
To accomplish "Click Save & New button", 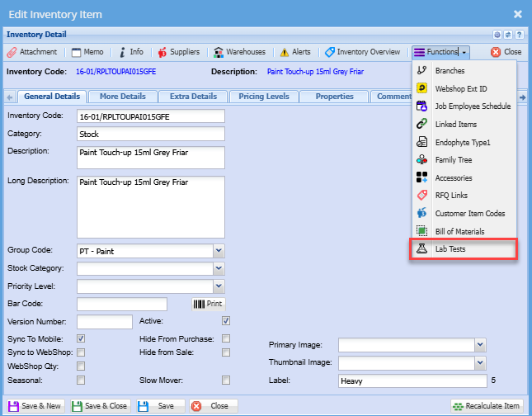I will 35,406.
